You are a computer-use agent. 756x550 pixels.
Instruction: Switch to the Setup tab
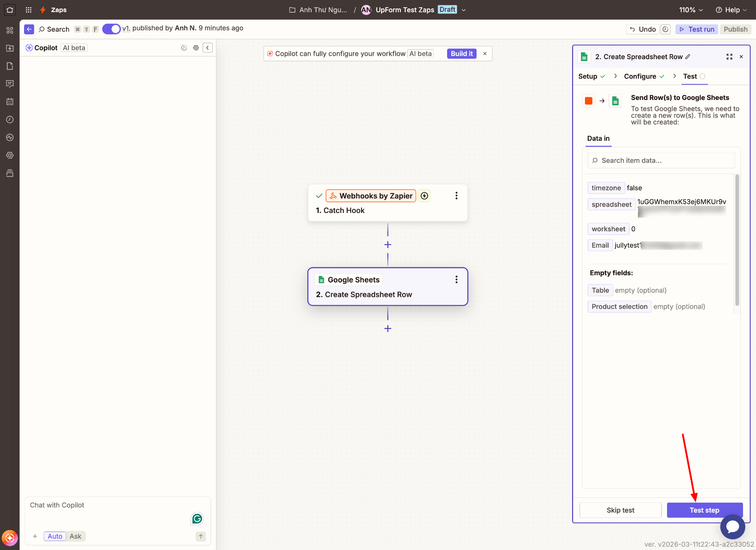click(x=592, y=76)
